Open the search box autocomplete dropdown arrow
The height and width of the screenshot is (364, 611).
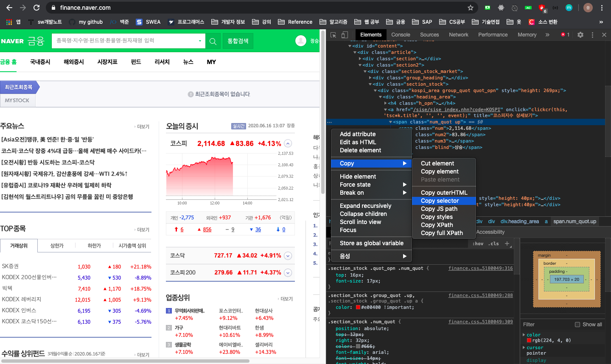200,41
